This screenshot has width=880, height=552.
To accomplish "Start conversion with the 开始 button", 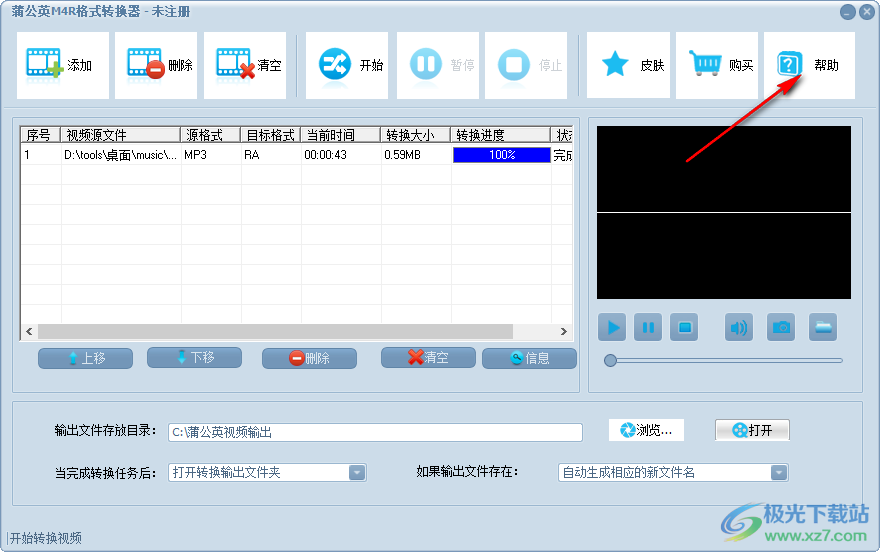I will (347, 65).
